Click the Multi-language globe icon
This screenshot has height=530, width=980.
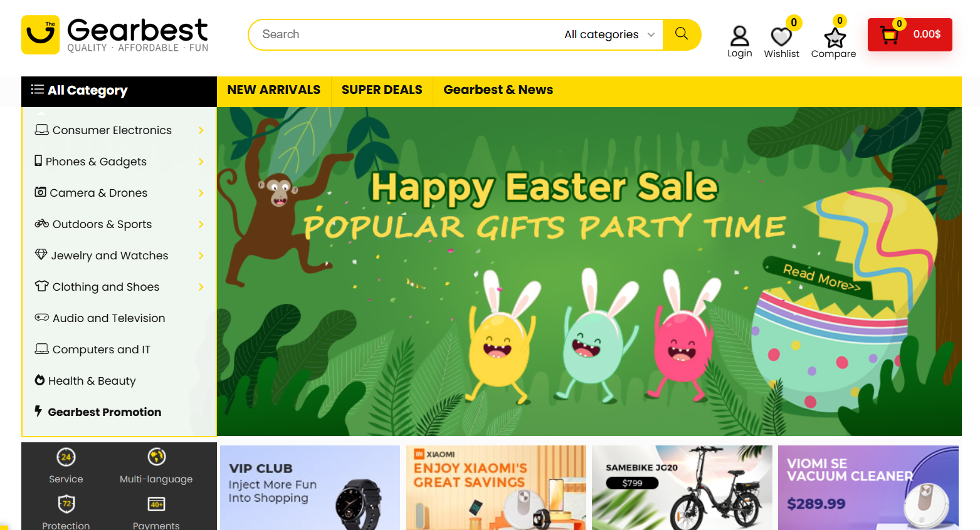tap(156, 456)
